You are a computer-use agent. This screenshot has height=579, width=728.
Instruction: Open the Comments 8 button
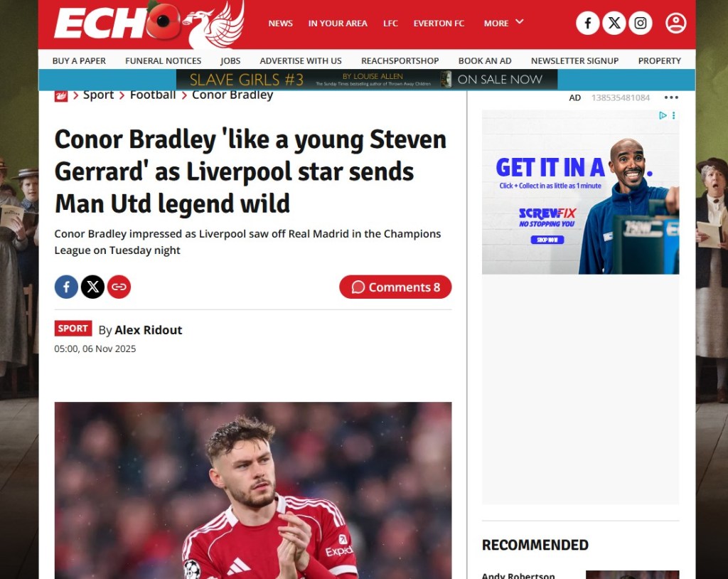tap(395, 287)
